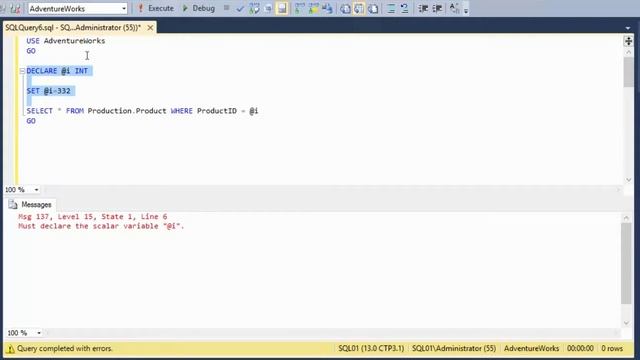This screenshot has height=360, width=640.
Task: Click the 'DECLARE @i INT' code line
Action: pos(58,71)
